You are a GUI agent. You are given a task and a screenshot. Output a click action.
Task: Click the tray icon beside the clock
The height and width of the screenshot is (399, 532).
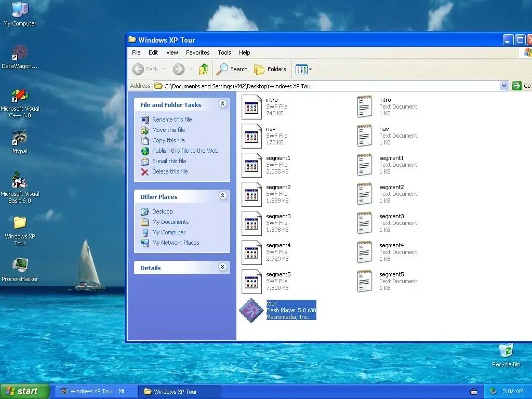coord(493,392)
